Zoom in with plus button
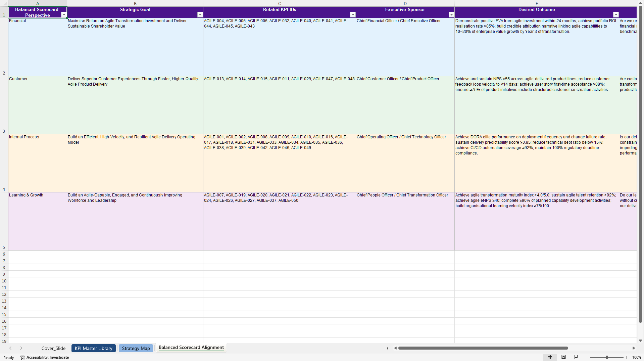This screenshot has width=644, height=361. click(626, 357)
